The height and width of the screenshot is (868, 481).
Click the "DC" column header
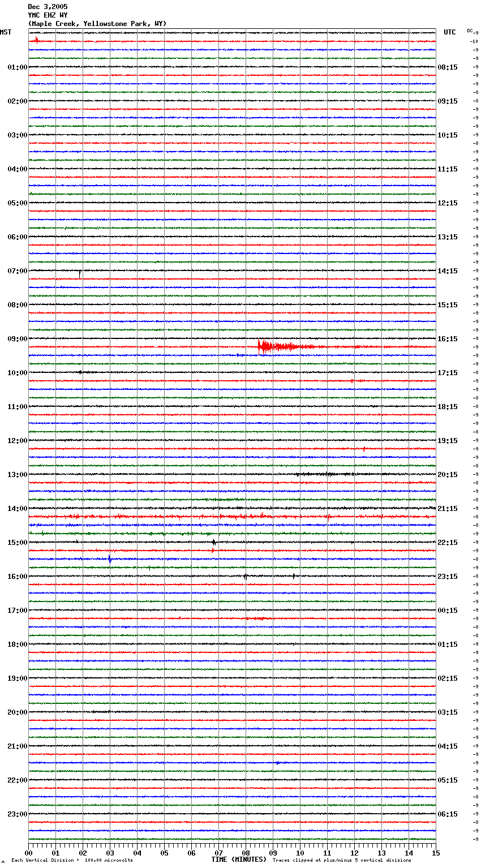click(470, 31)
